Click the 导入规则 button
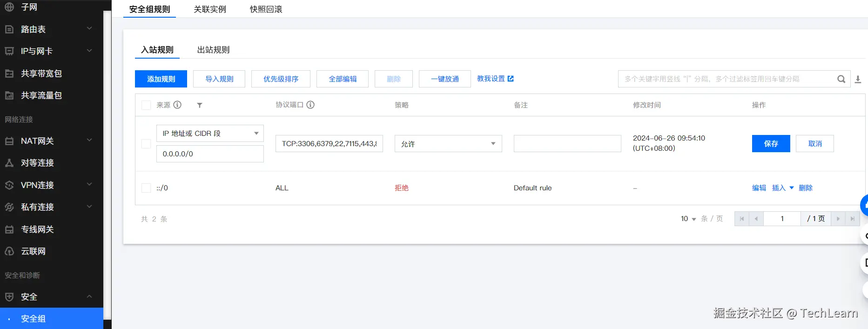Image resolution: width=868 pixels, height=329 pixels. coord(219,79)
